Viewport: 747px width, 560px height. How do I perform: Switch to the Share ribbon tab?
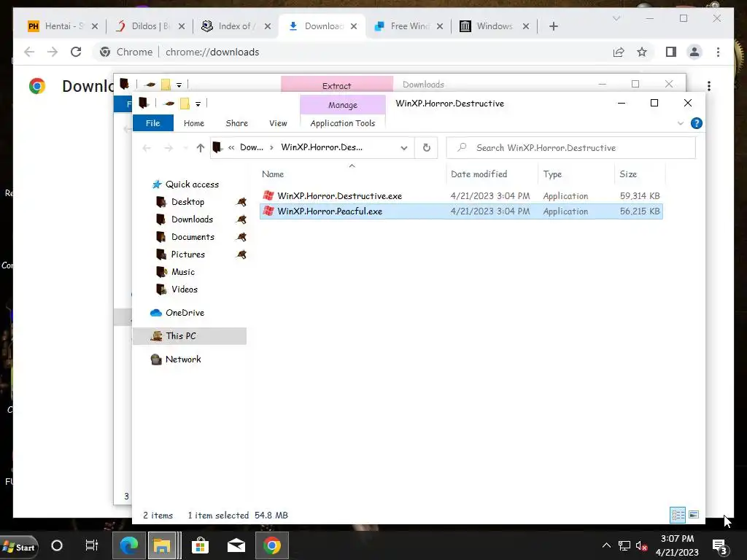coord(237,122)
